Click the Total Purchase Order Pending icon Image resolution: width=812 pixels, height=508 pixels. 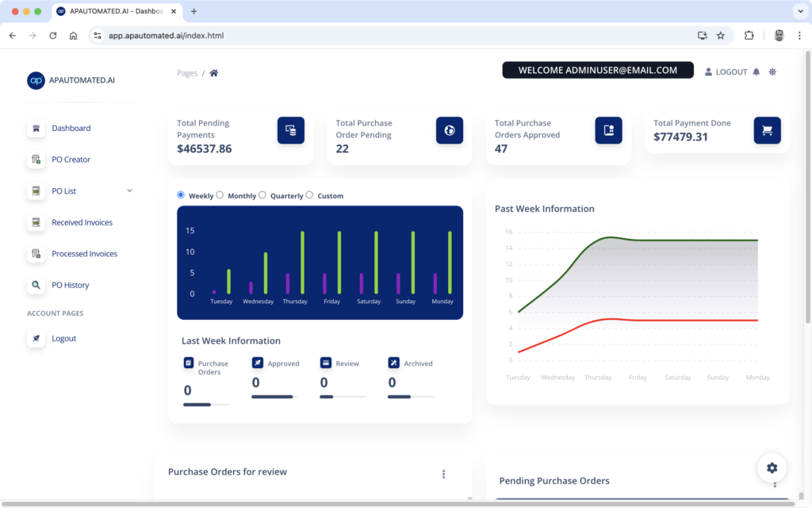click(x=450, y=130)
